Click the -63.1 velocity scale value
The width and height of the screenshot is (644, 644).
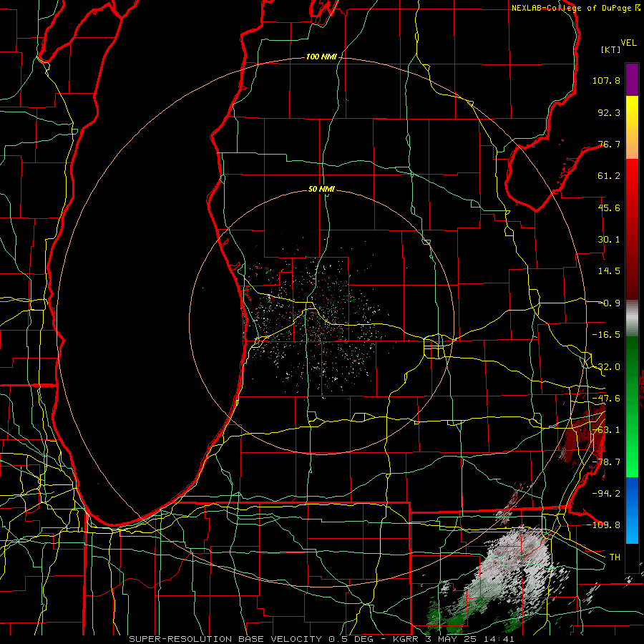606,430
